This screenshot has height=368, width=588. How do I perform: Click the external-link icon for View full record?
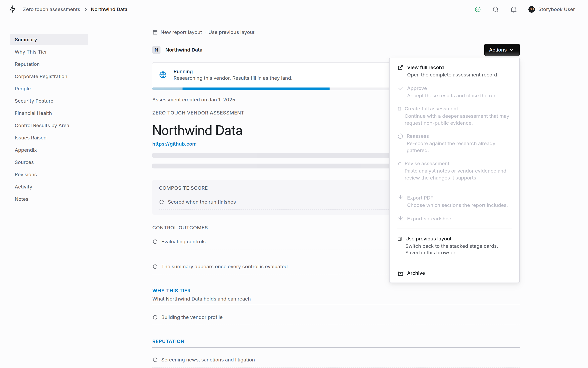[x=400, y=67]
